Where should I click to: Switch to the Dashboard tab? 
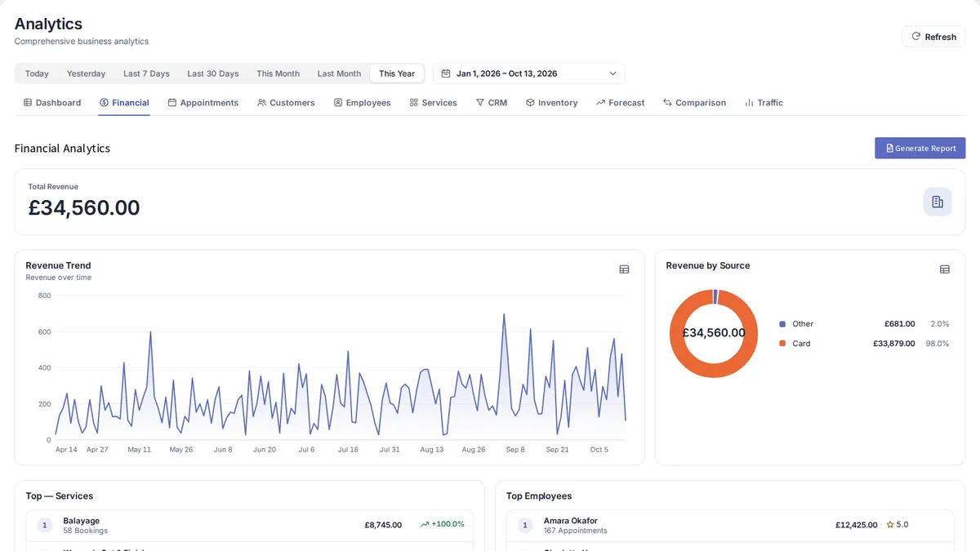point(52,103)
